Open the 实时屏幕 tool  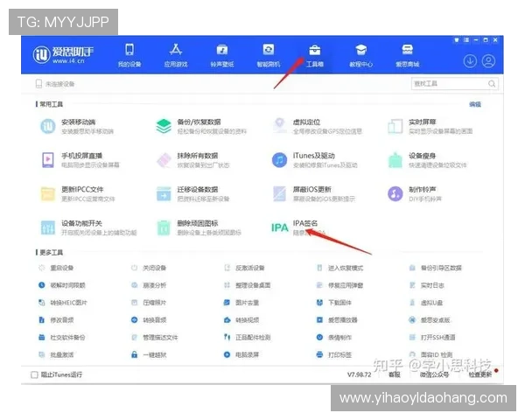point(430,126)
